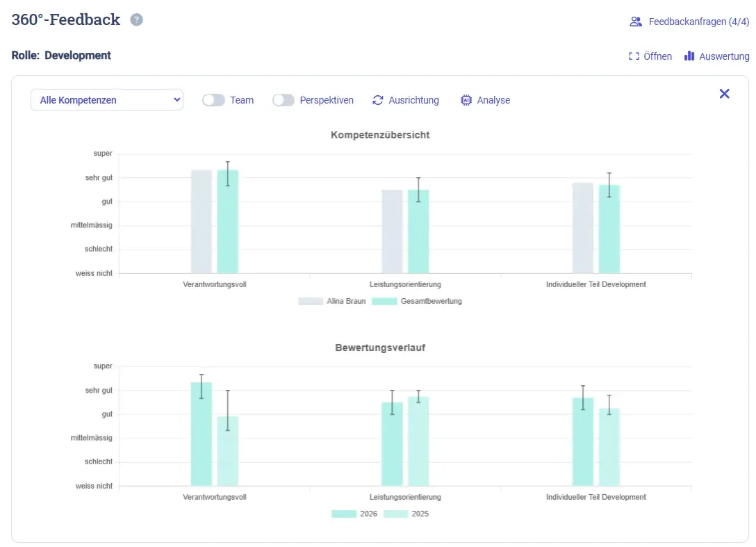Enable the Perspektiven toggle switch

pos(283,100)
